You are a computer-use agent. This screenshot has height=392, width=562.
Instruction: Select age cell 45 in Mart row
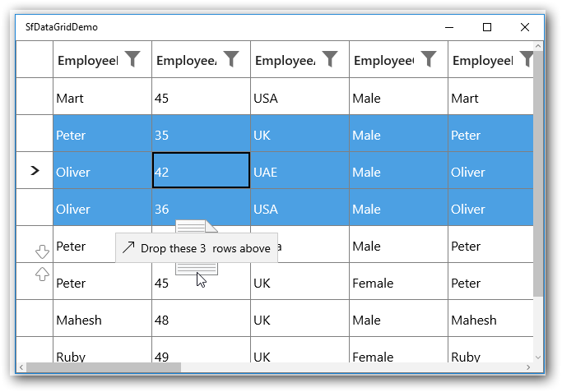[201, 97]
